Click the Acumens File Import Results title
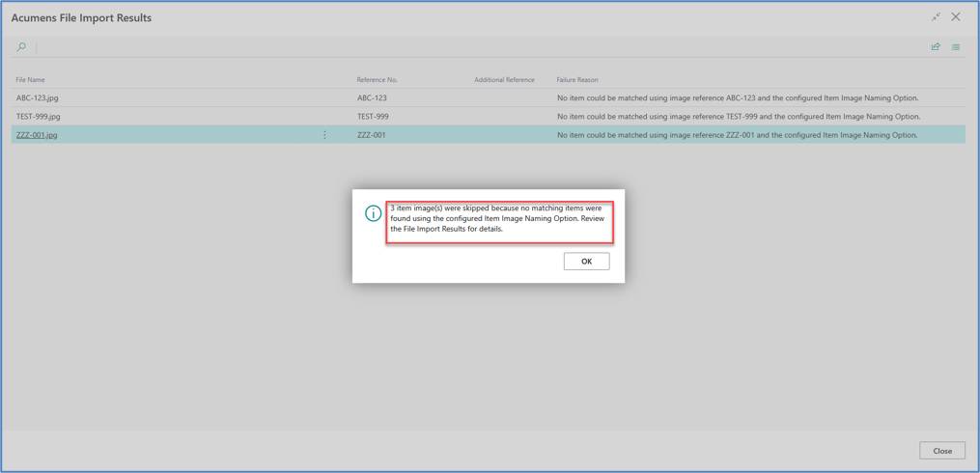This screenshot has width=980, height=473. [x=81, y=17]
